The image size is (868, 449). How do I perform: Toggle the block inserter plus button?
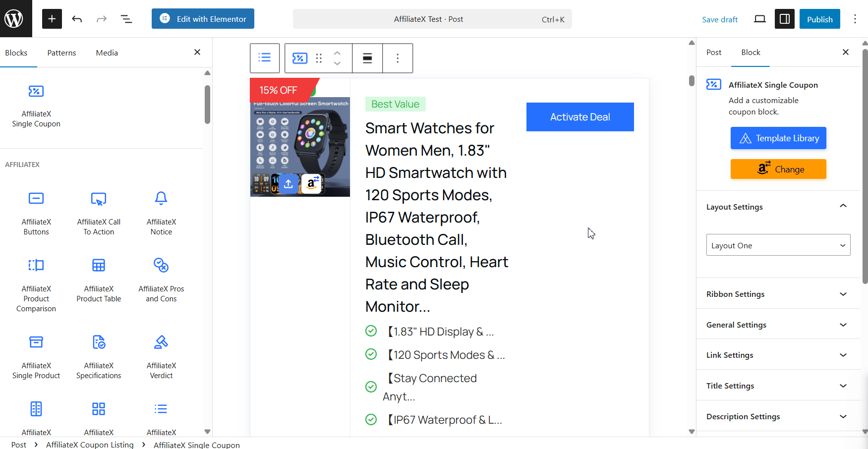52,19
